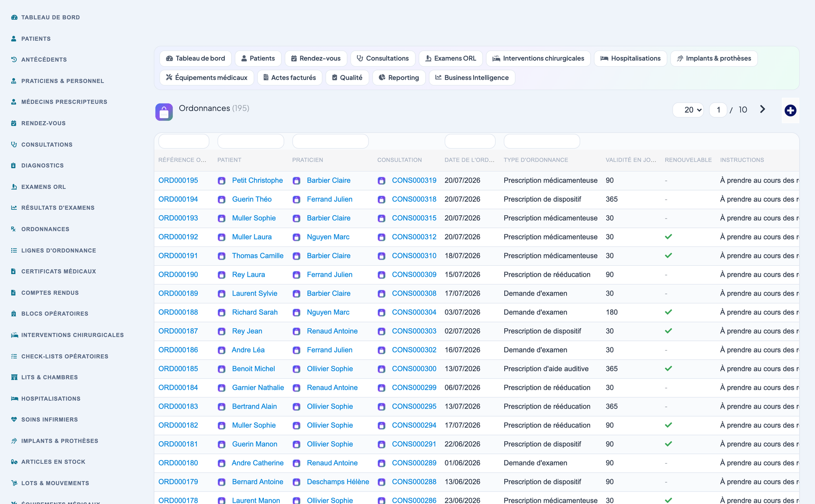Viewport: 815px width, 504px height.
Task: Click the purple Ordonnances bag icon
Action: [164, 112]
